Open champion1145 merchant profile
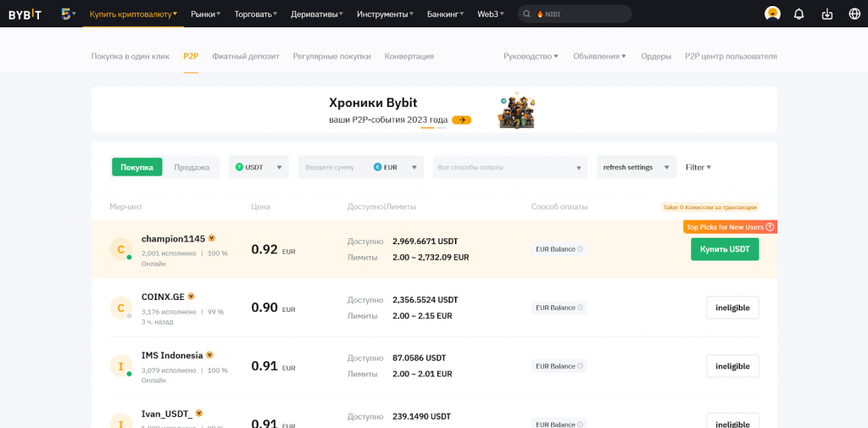The height and width of the screenshot is (428, 868). tap(173, 239)
